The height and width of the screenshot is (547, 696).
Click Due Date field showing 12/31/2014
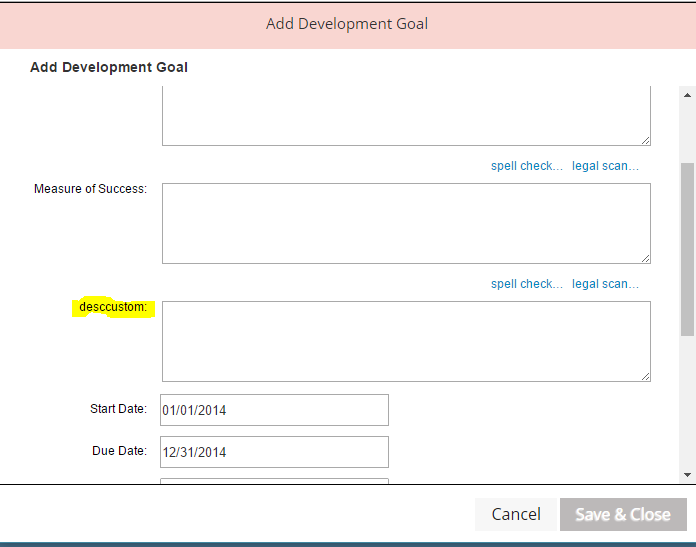[x=274, y=452]
